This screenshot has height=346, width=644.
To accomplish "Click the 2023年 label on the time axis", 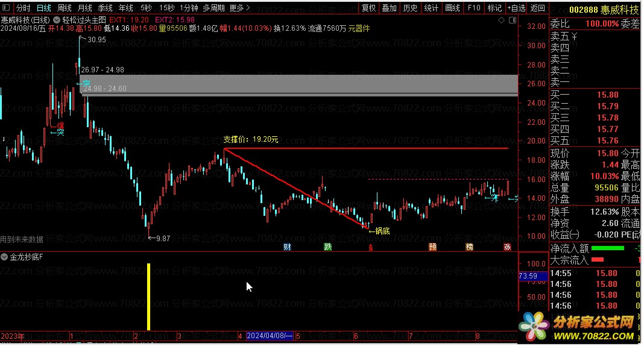I will [x=12, y=336].
